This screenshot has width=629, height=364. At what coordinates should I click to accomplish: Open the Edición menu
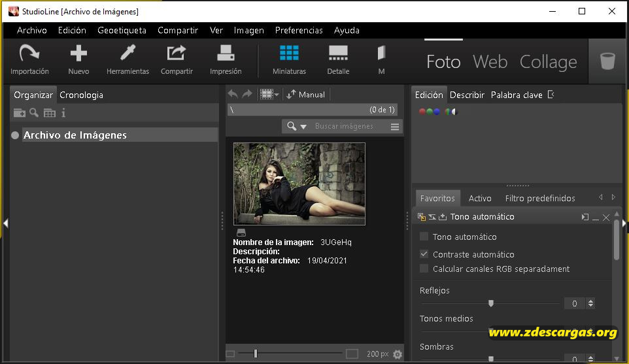(72, 31)
